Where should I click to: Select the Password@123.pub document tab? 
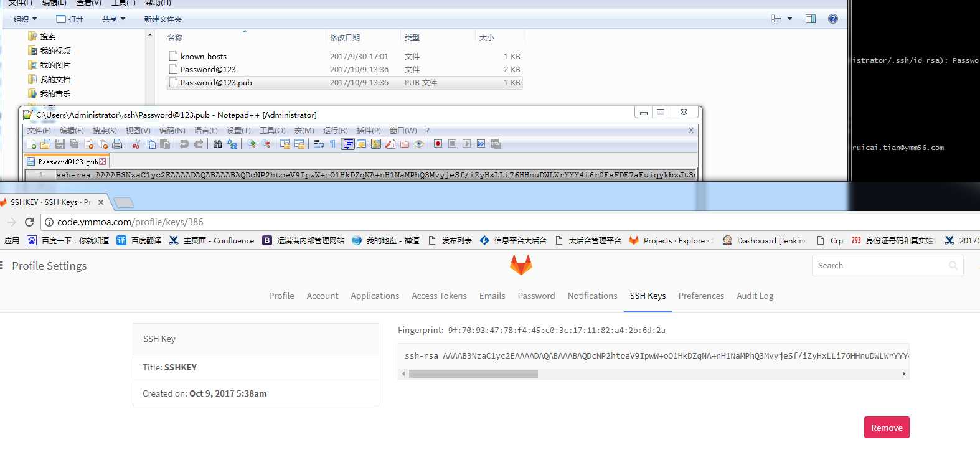point(67,161)
